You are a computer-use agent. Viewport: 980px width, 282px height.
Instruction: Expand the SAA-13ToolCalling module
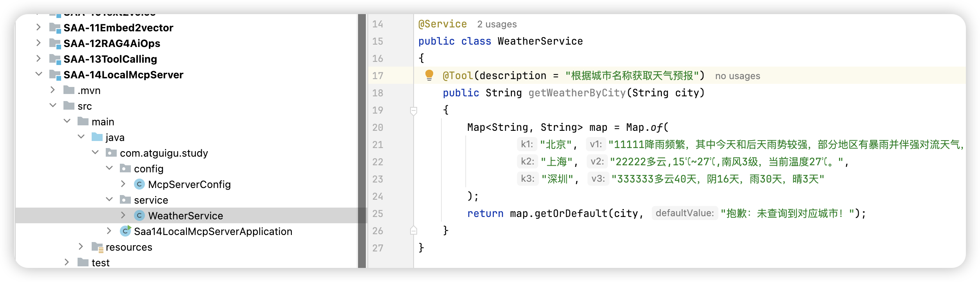coord(39,59)
